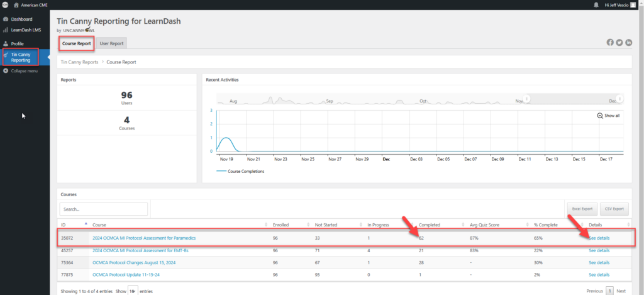Select the LearnDash LMS bar-chart icon
The image size is (644, 295).
point(5,30)
